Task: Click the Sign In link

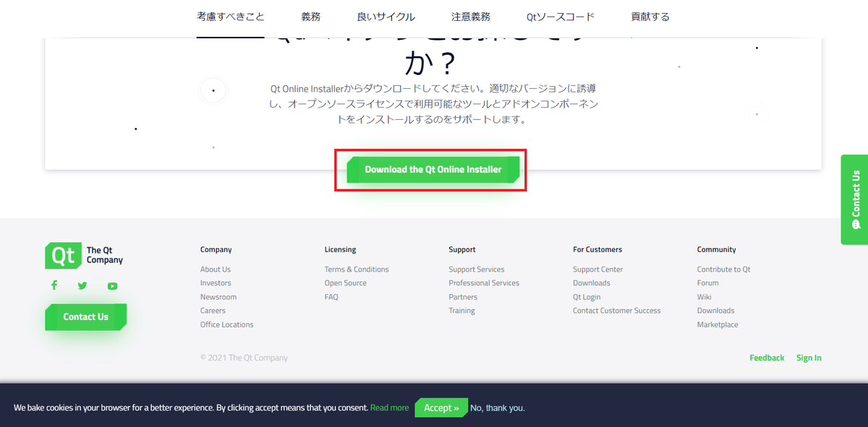Action: coord(809,358)
